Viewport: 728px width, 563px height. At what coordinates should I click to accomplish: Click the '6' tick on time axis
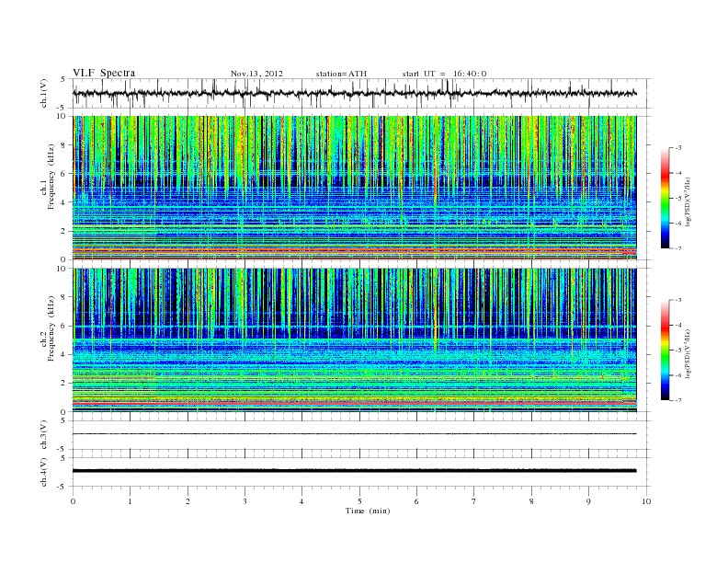pos(416,501)
